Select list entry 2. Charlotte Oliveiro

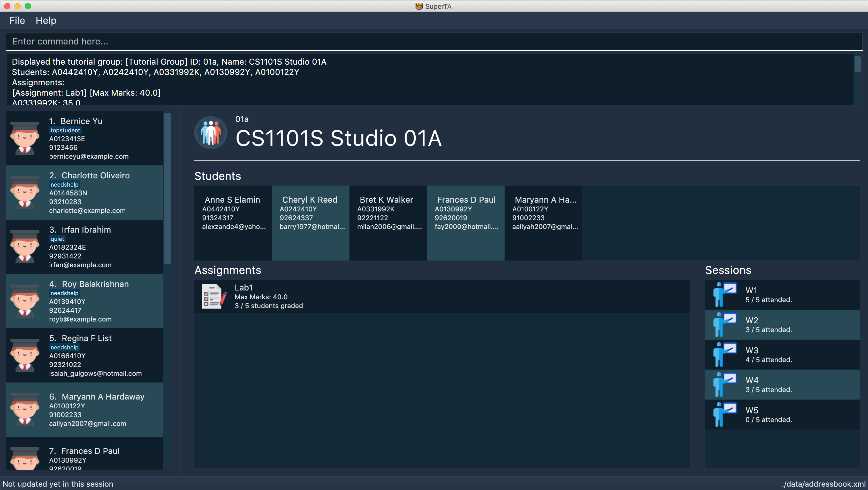(85, 193)
